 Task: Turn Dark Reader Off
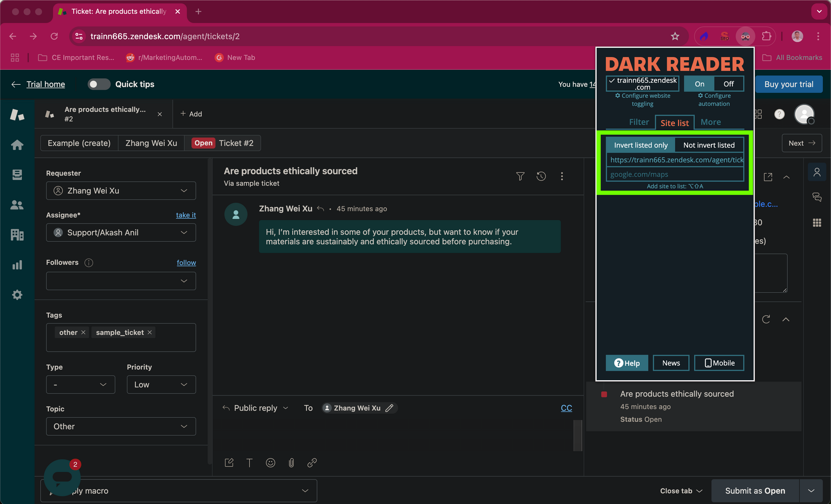point(728,84)
